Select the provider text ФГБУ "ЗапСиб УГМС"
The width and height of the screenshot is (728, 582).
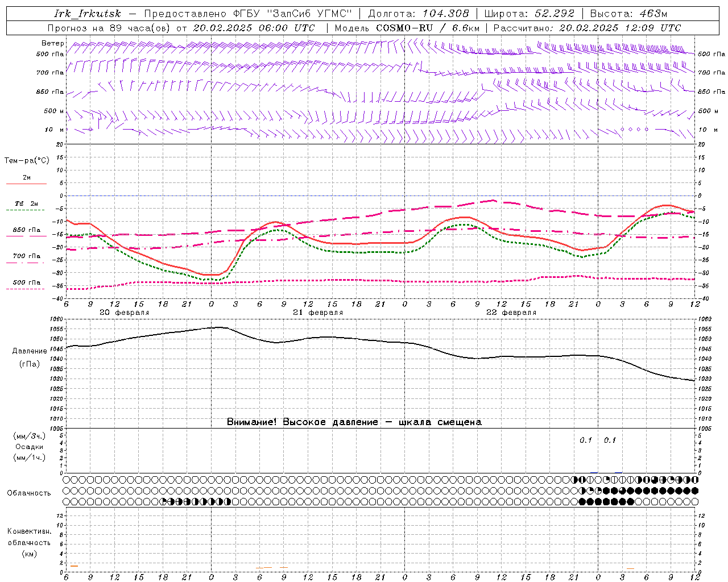[x=292, y=14]
